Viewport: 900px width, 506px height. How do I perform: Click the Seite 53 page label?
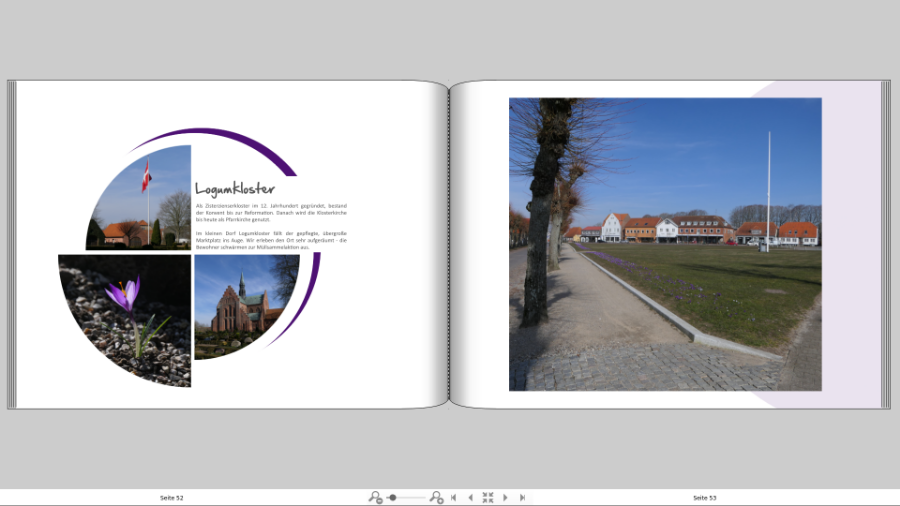coord(705,497)
